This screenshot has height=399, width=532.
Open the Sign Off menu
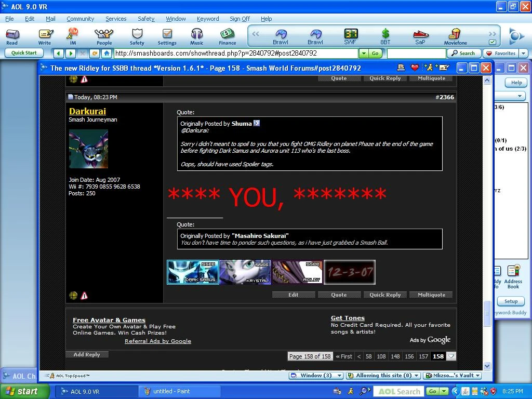[x=240, y=19]
